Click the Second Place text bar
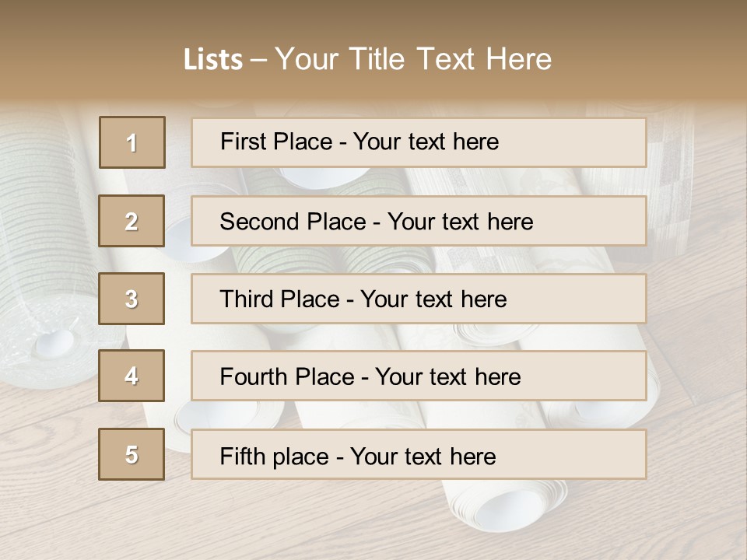 419,221
